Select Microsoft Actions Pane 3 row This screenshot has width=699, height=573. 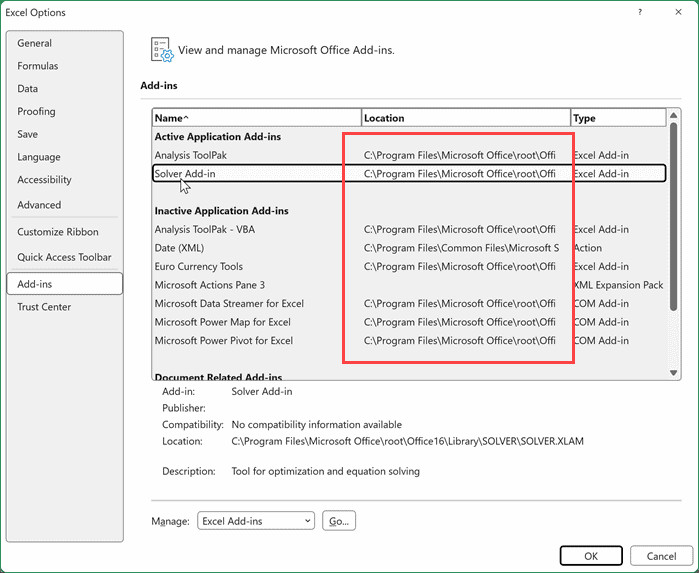[x=409, y=285]
